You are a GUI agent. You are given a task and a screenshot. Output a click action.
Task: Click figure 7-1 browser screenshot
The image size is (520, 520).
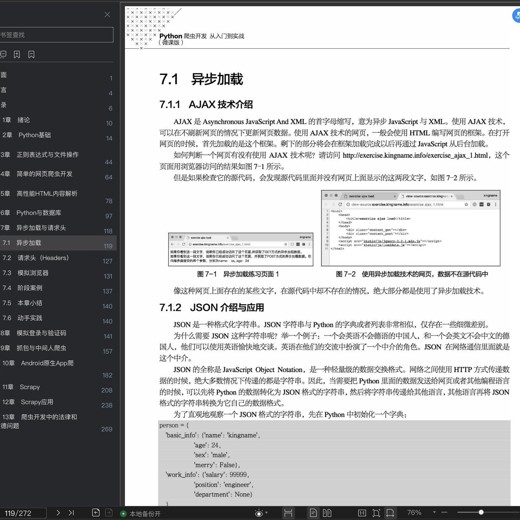click(241, 249)
